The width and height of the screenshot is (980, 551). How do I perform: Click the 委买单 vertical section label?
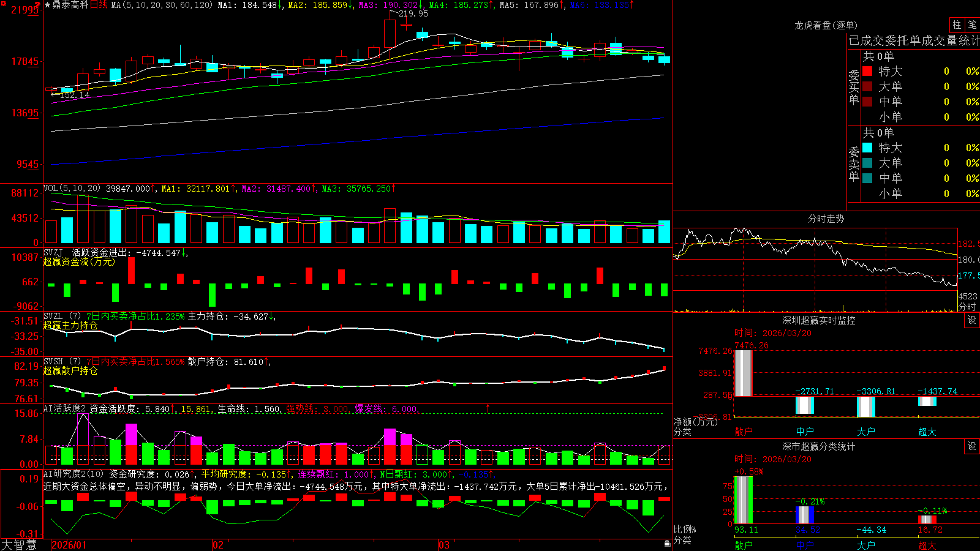[854, 87]
